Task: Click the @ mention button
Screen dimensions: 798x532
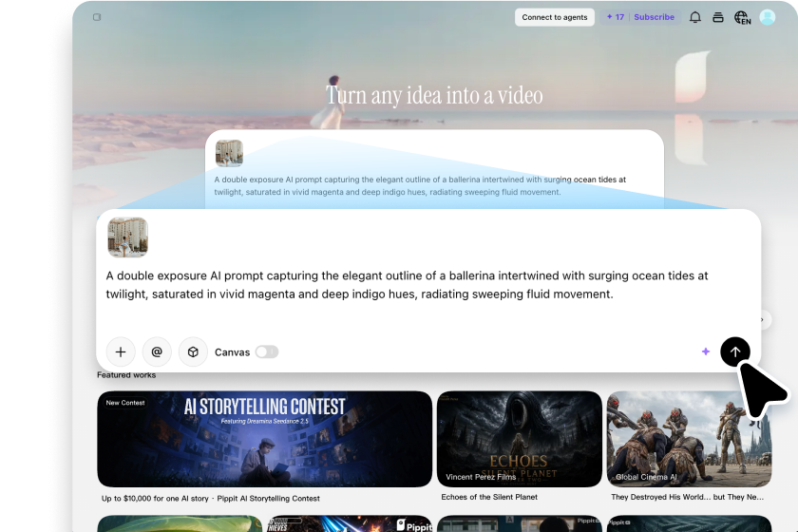Action: click(x=157, y=351)
